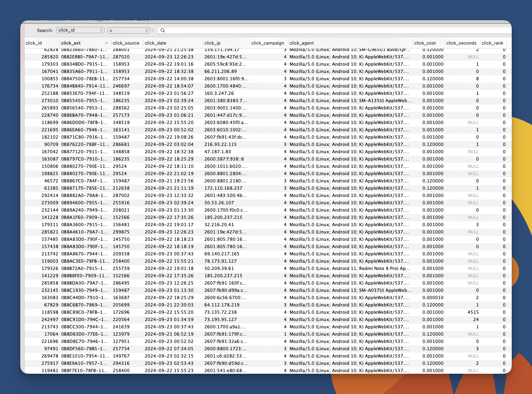The image size is (532, 394).
Task: Open the click_id search field selector
Action: [x=80, y=30]
